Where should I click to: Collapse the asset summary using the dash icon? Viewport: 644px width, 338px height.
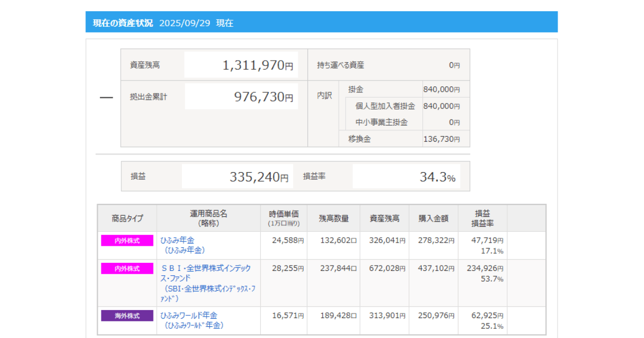(x=106, y=98)
